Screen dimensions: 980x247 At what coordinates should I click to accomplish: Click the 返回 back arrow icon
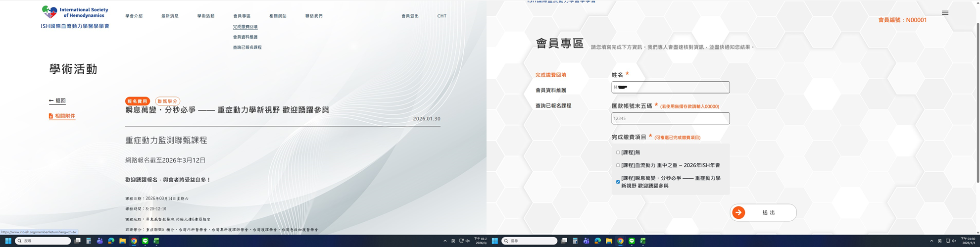[51, 101]
